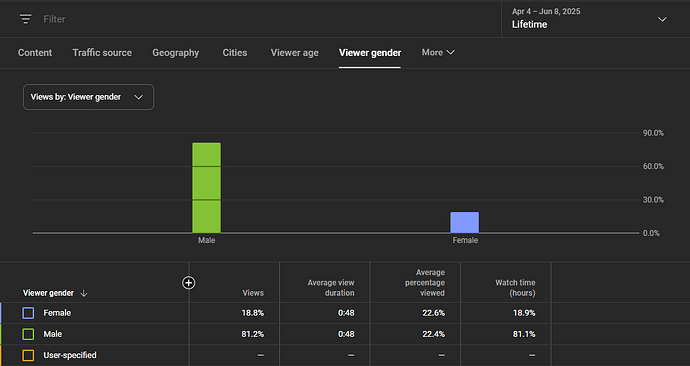Toggle the User-specified row checkbox
Screen dimensions: 690x366
tap(28, 355)
